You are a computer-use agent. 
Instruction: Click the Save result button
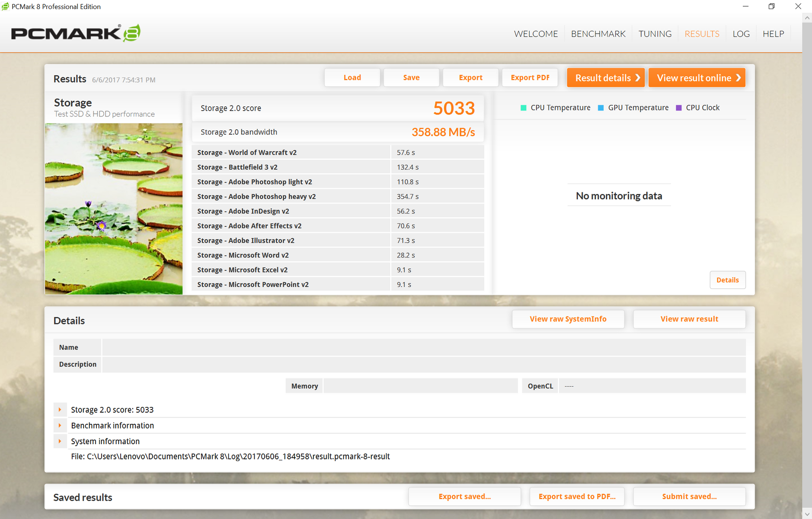pyautogui.click(x=411, y=77)
